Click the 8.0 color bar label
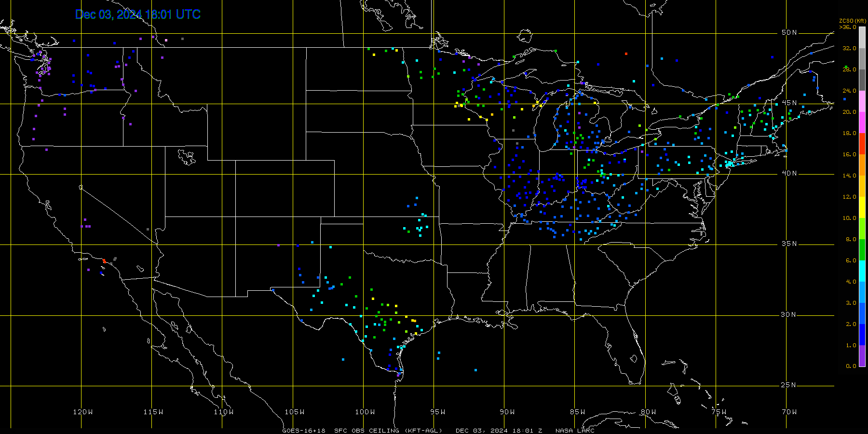The width and height of the screenshot is (868, 434). [851, 239]
